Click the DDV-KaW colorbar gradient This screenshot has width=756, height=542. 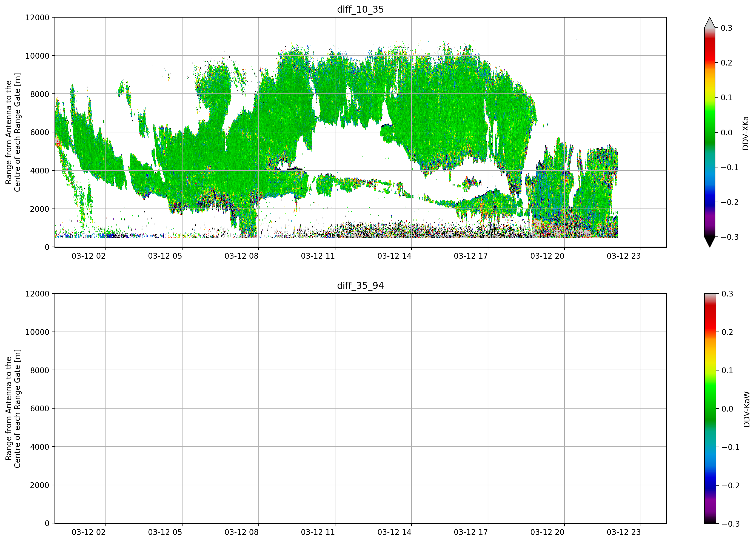(x=710, y=408)
